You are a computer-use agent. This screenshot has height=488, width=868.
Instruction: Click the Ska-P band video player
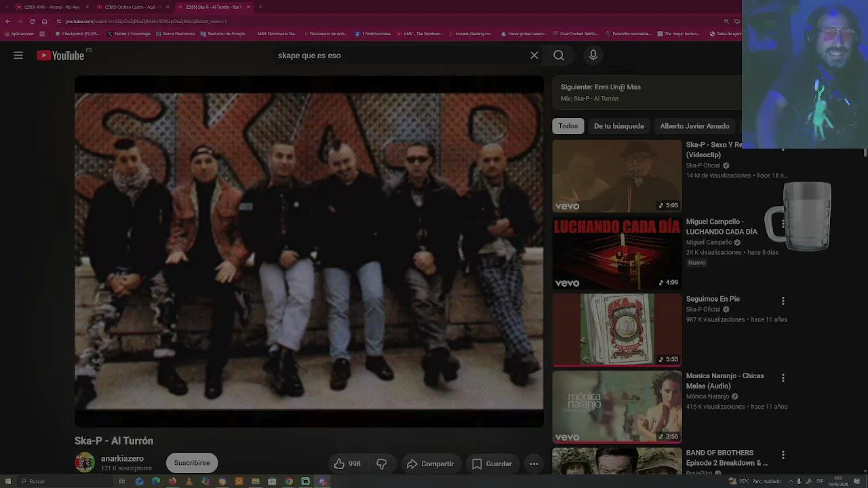(309, 251)
